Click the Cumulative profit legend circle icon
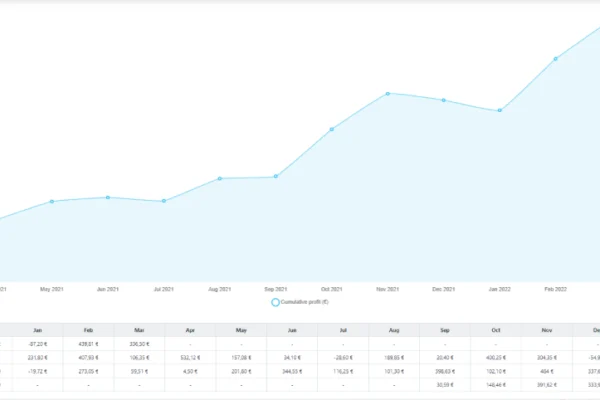 coord(275,301)
